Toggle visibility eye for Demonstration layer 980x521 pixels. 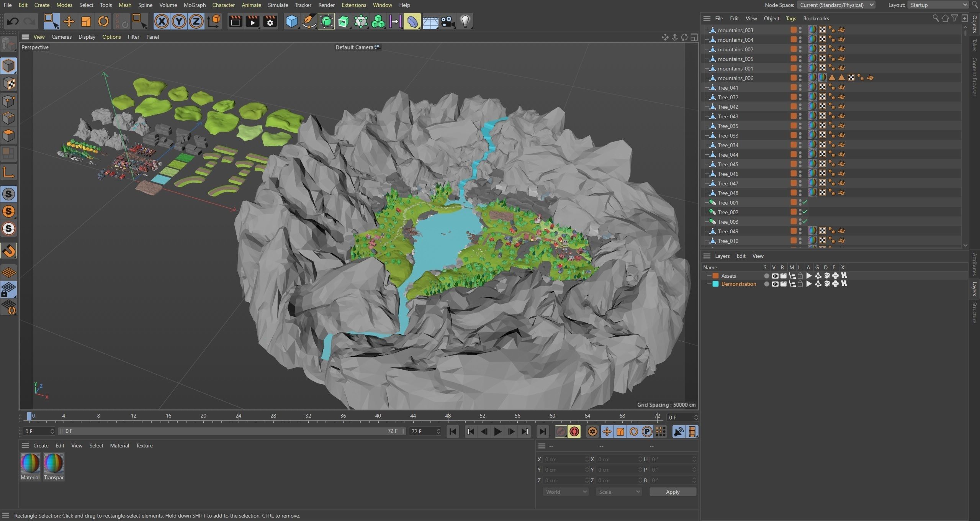coord(775,284)
